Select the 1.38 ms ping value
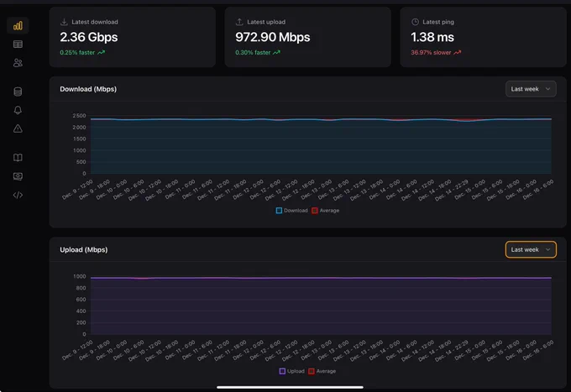The height and width of the screenshot is (392, 571). click(432, 37)
